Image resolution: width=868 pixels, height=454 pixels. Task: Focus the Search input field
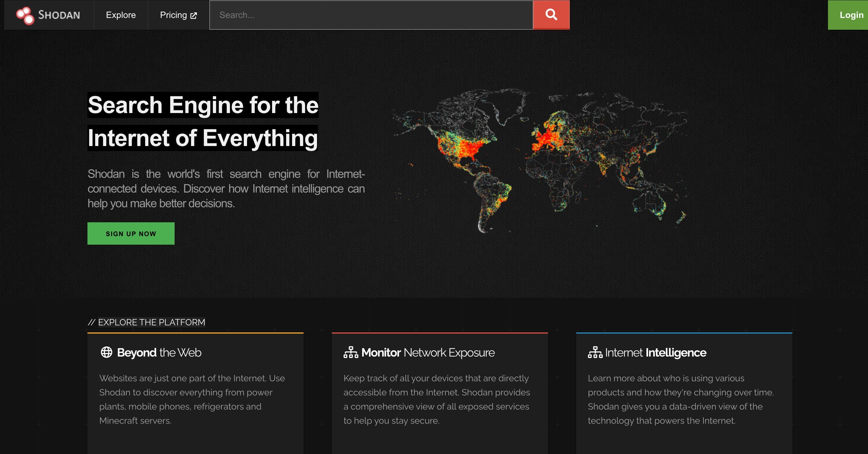371,15
